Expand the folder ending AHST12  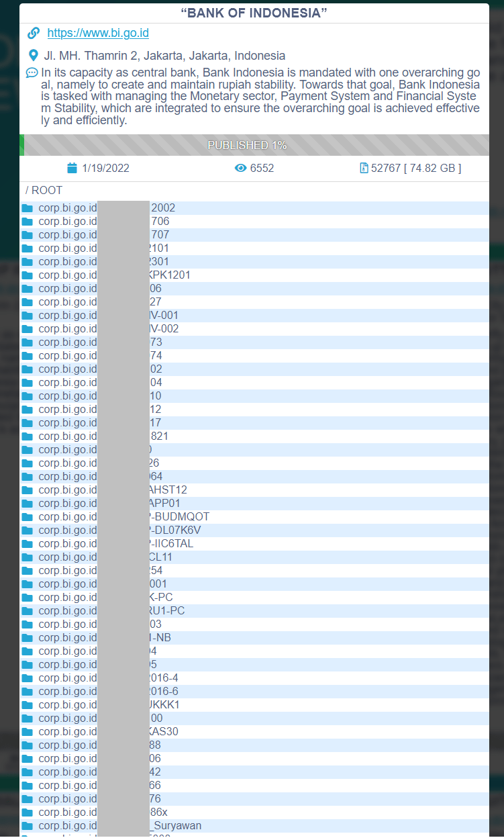pyautogui.click(x=254, y=490)
